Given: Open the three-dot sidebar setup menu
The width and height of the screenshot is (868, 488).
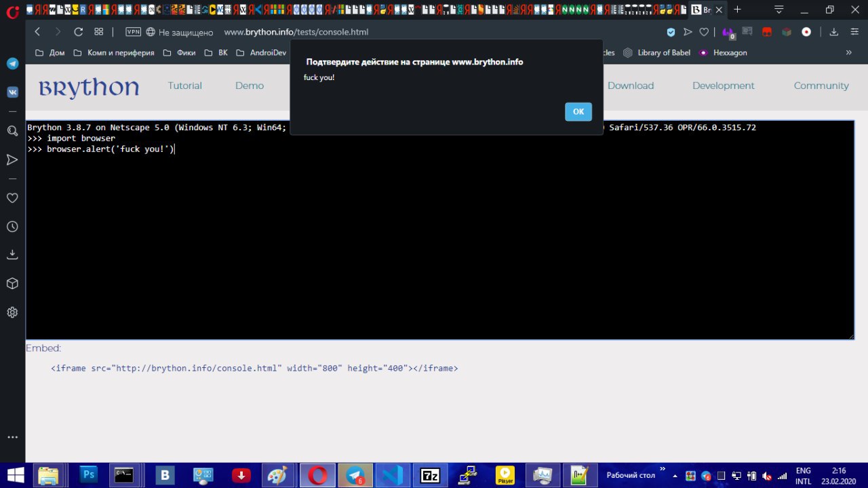Looking at the screenshot, I should pos(12,437).
